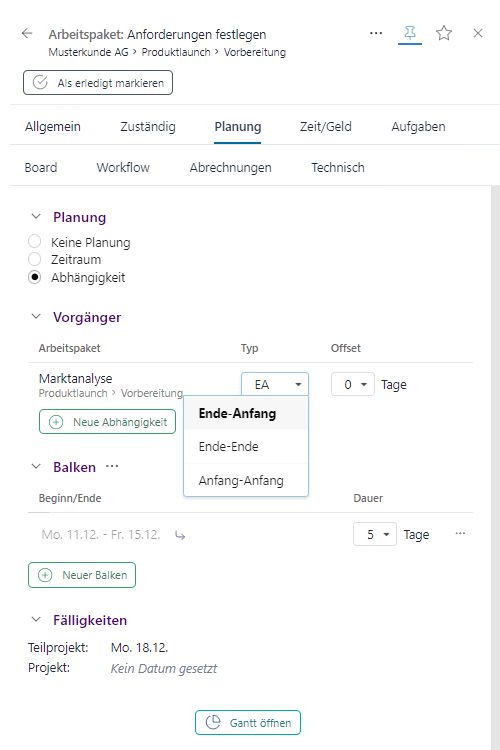Switch to the Zeit/Geld tab
500x750 pixels.
[325, 127]
